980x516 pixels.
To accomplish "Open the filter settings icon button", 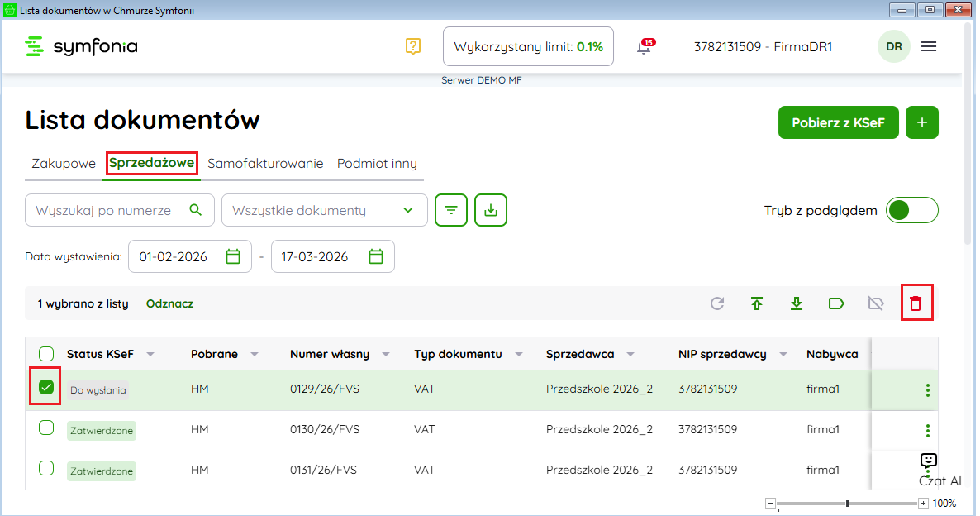I will (x=451, y=210).
